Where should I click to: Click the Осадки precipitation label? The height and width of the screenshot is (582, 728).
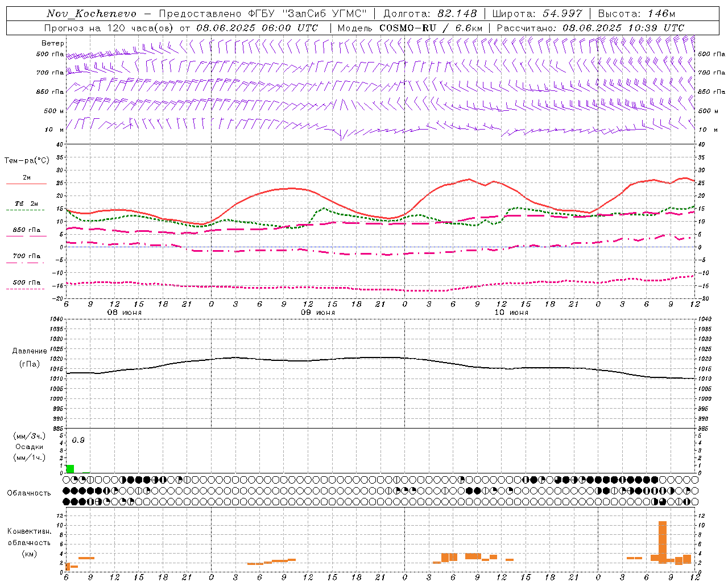tap(30, 447)
